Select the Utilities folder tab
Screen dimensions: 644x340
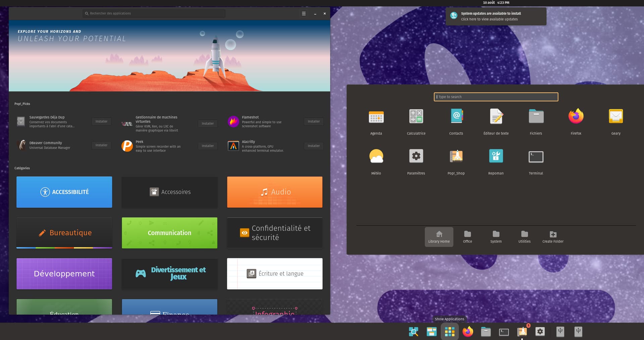click(x=524, y=237)
